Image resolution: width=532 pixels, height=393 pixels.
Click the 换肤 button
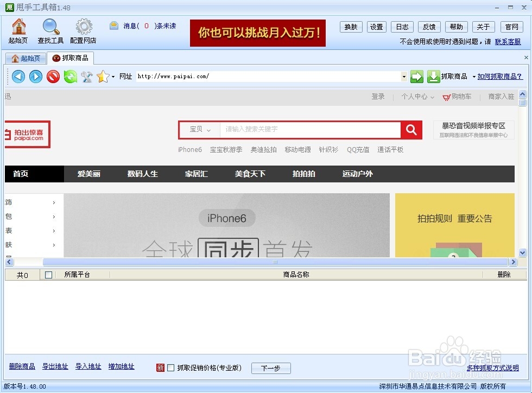pos(351,27)
